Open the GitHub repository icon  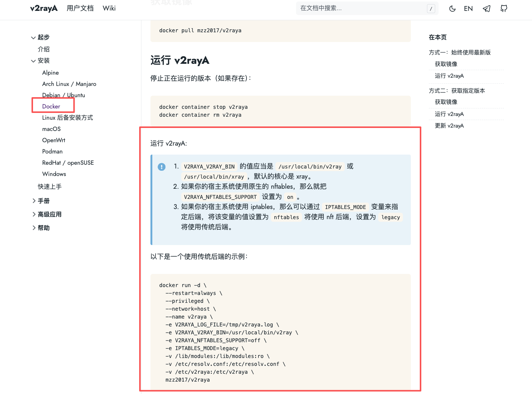tap(504, 9)
